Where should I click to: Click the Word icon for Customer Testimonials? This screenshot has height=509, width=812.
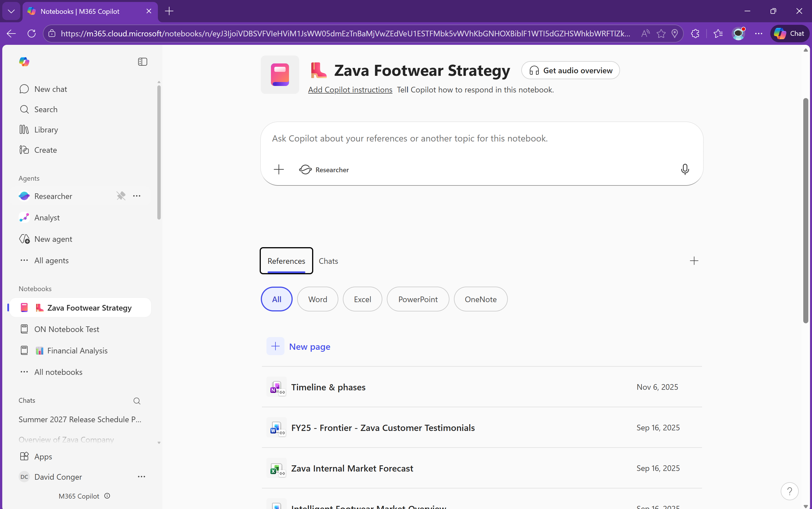(x=277, y=428)
